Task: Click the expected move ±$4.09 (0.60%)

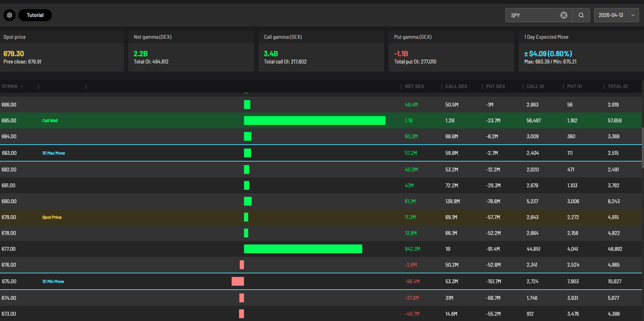Action: 548,54
